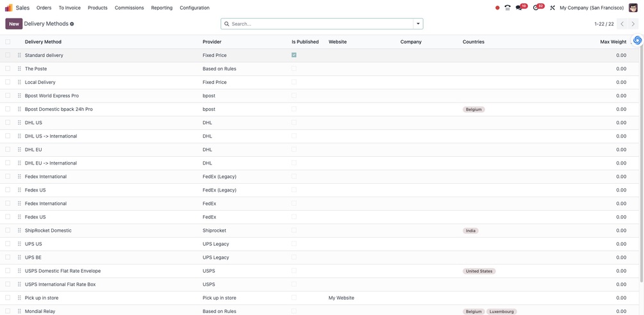Go to the next page arrow

pos(633,24)
